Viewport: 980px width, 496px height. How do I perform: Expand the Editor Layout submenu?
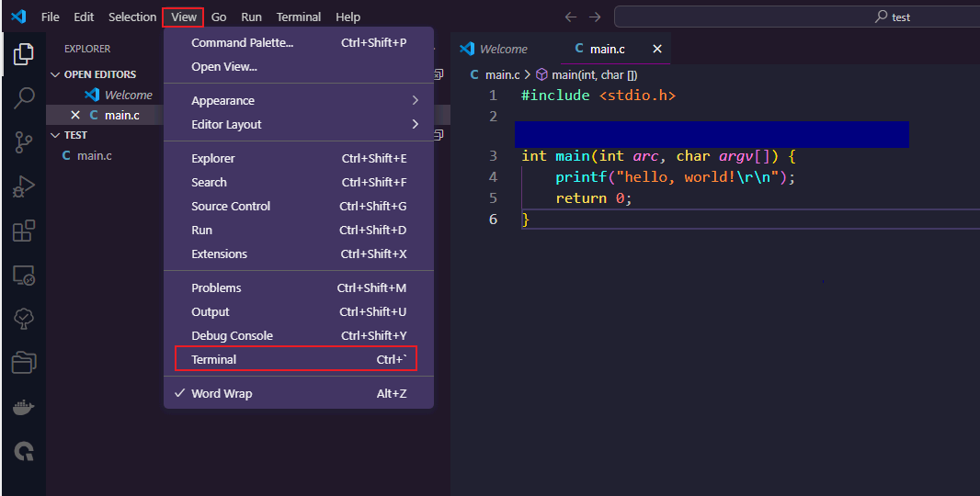pyautogui.click(x=299, y=124)
